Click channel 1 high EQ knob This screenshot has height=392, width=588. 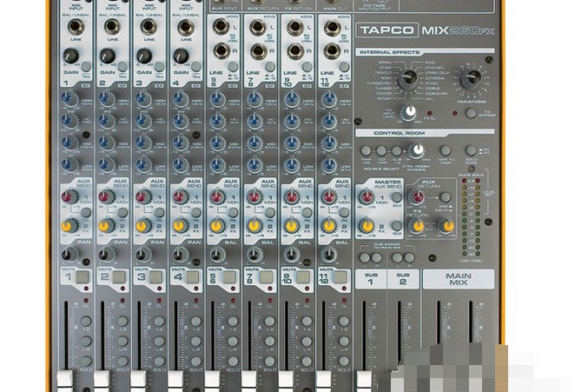[68, 98]
